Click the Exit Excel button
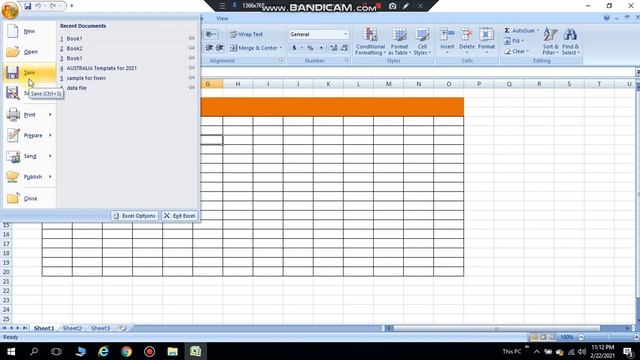Image resolution: width=640 pixels, height=360 pixels. (180, 216)
